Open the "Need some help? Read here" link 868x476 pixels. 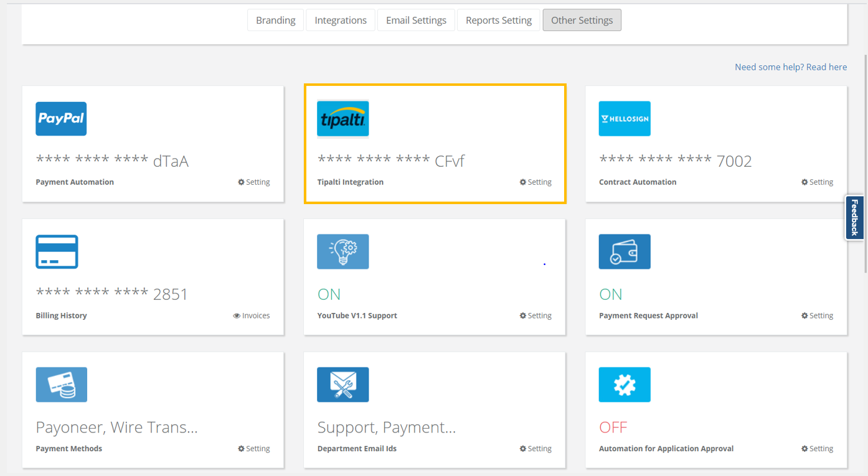coord(790,67)
